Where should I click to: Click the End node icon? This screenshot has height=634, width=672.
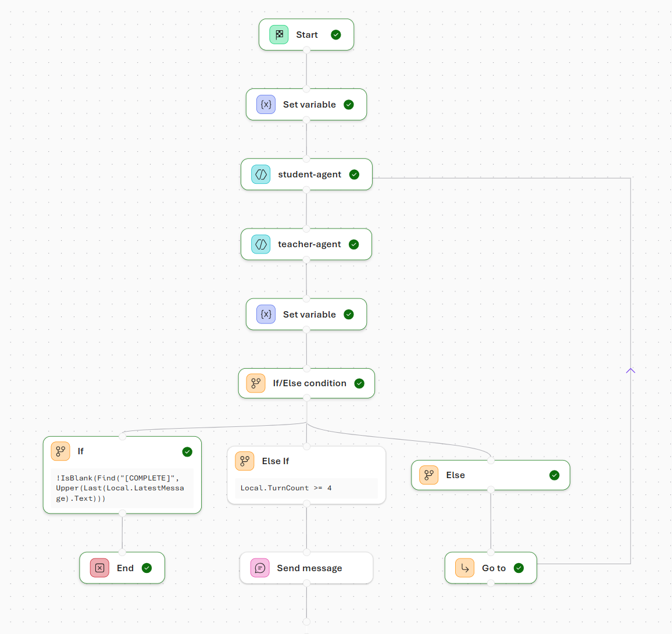(99, 568)
